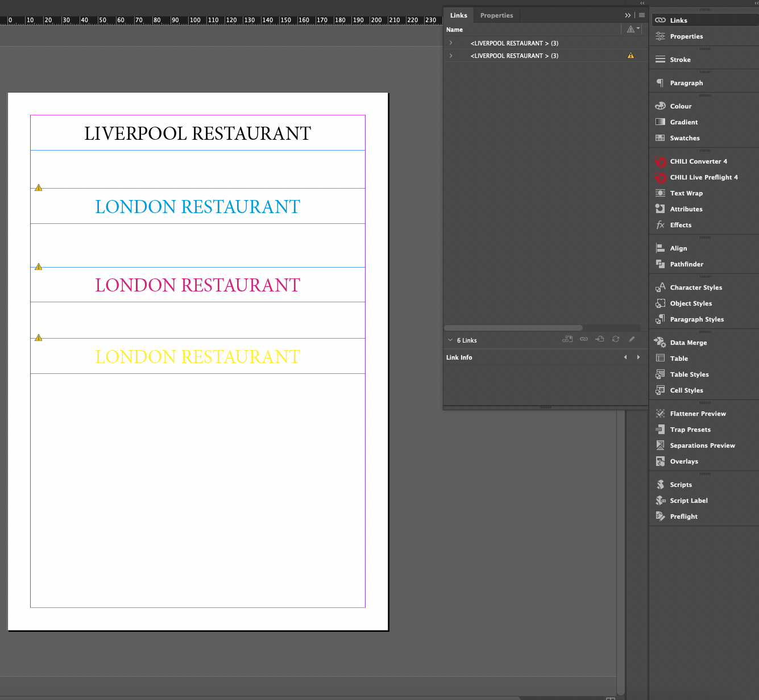Show next item in Link Info
Viewport: 759px width, 700px height.
tap(638, 357)
